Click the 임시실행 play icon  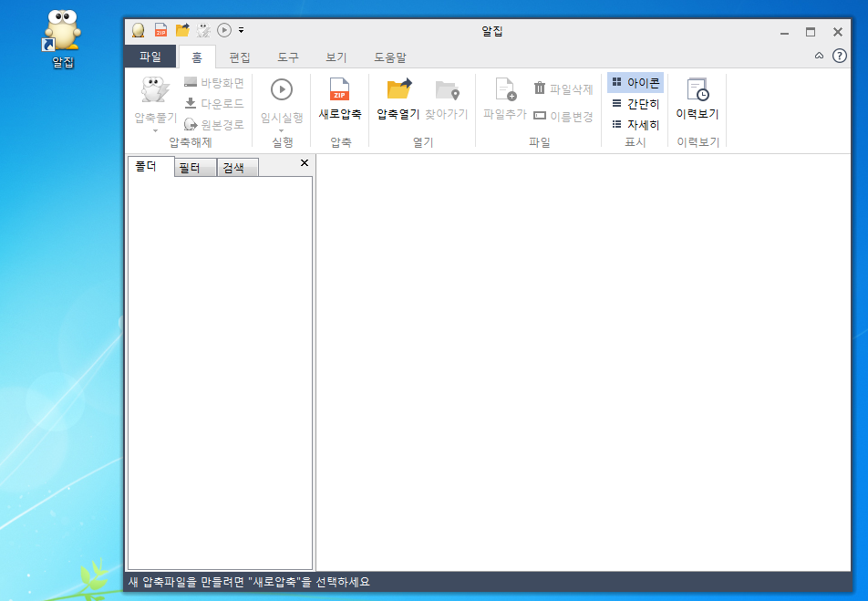(x=282, y=89)
